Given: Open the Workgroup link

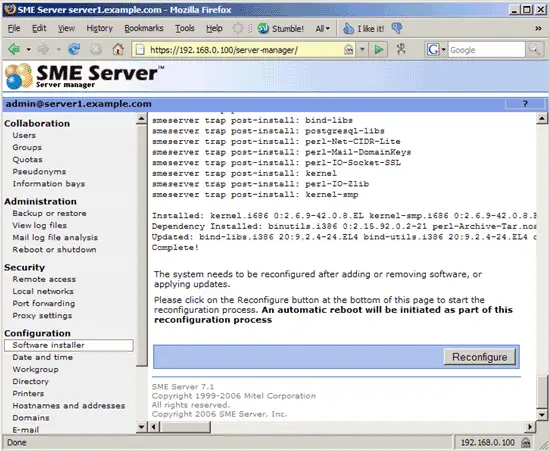Looking at the screenshot, I should [35, 369].
